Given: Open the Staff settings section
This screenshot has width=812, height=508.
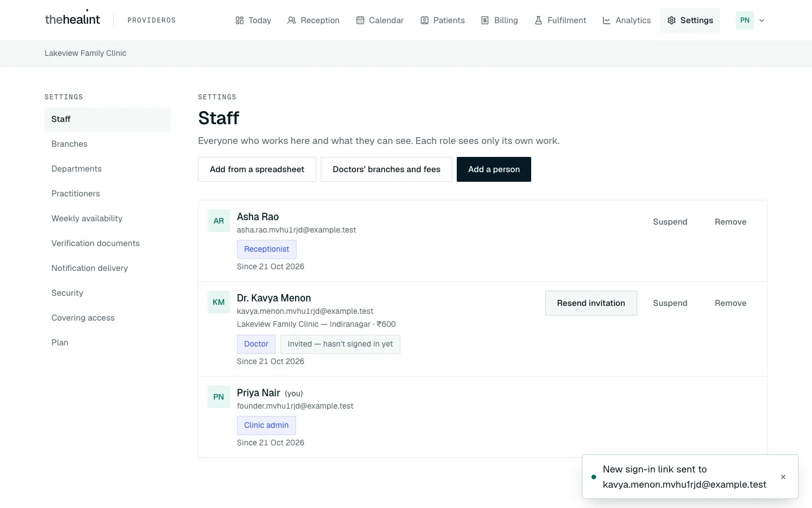Looking at the screenshot, I should pyautogui.click(x=108, y=119).
